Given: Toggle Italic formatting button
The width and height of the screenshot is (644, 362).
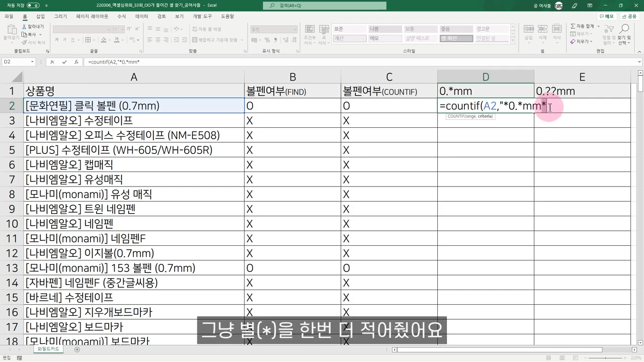Looking at the screenshot, I should click(64, 40).
